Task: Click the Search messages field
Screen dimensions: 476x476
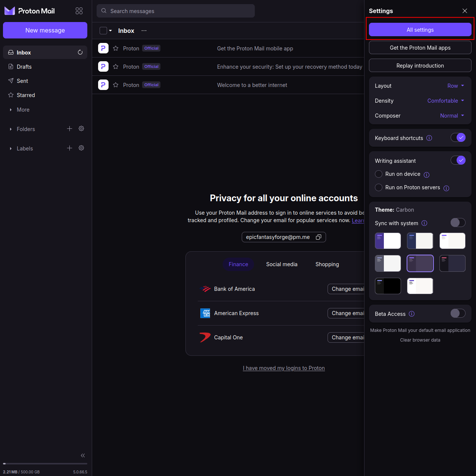Action: [x=176, y=11]
